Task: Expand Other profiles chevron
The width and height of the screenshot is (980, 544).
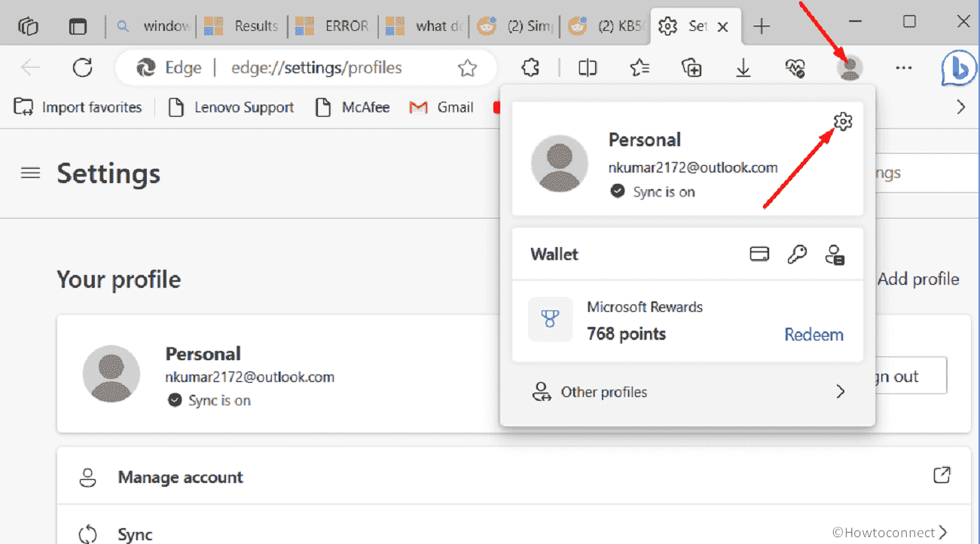Action: tap(841, 392)
